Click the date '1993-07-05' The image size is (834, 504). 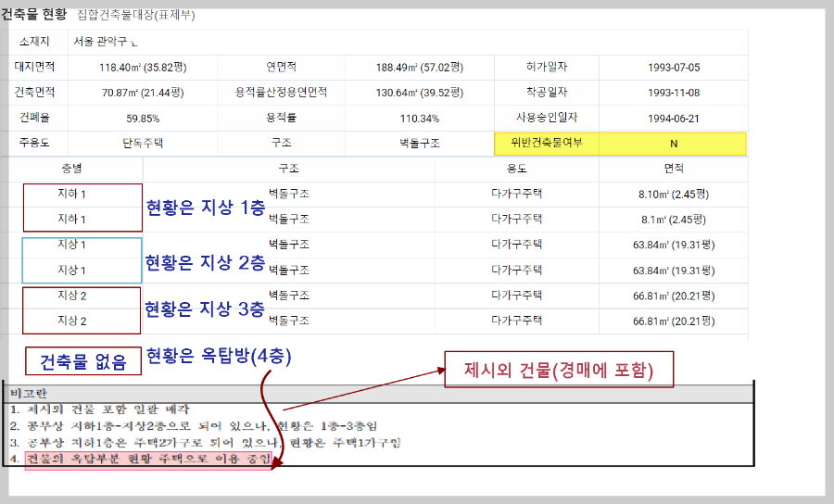point(674,68)
